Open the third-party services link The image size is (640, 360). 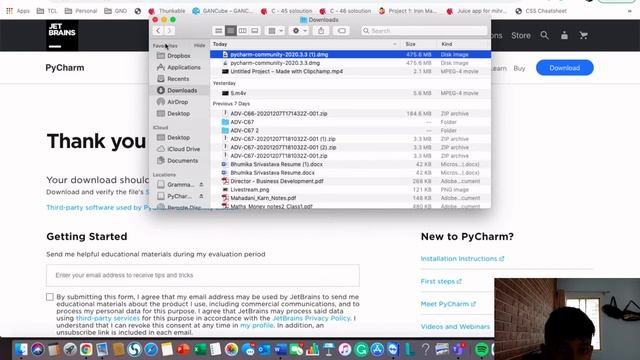[108, 318]
